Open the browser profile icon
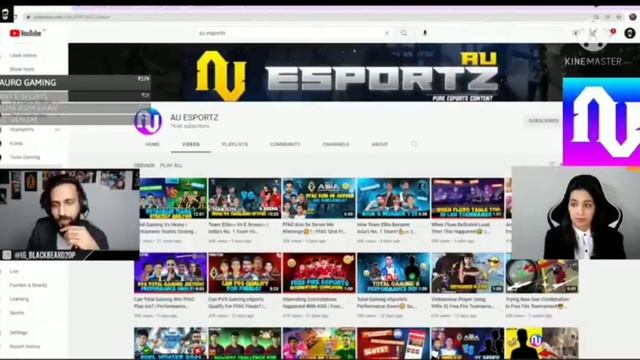Screen dimensions: 640x360 coord(632,17)
